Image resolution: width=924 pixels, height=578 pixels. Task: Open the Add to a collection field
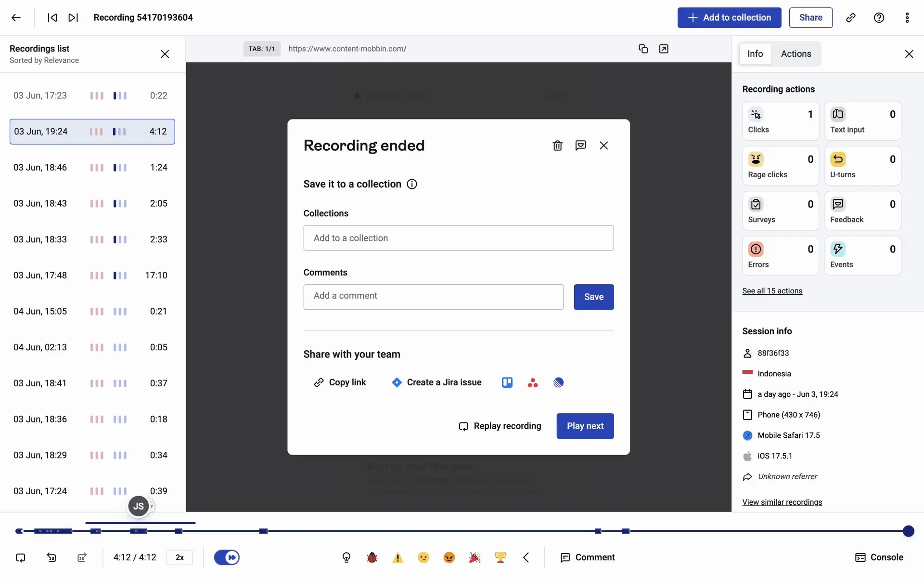(x=458, y=238)
